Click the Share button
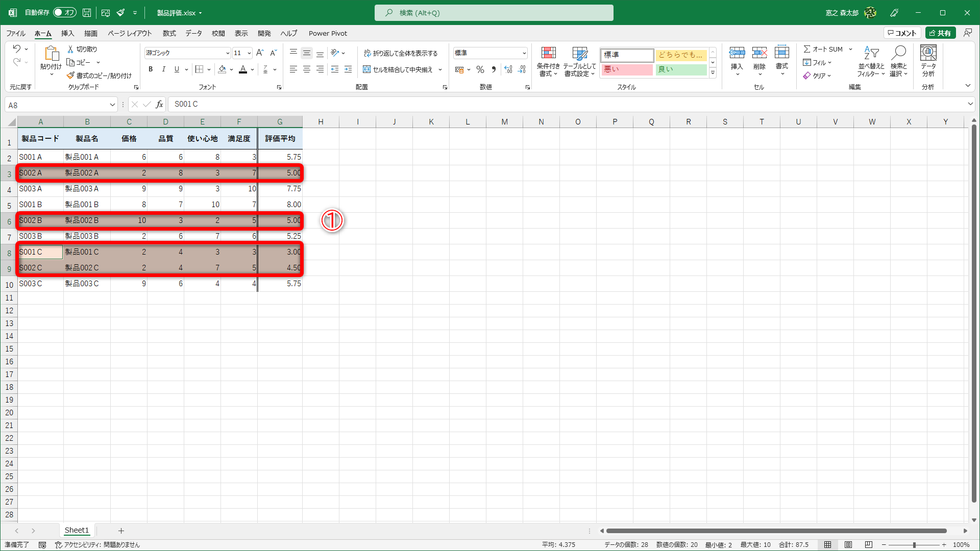The image size is (980, 551). tap(940, 33)
